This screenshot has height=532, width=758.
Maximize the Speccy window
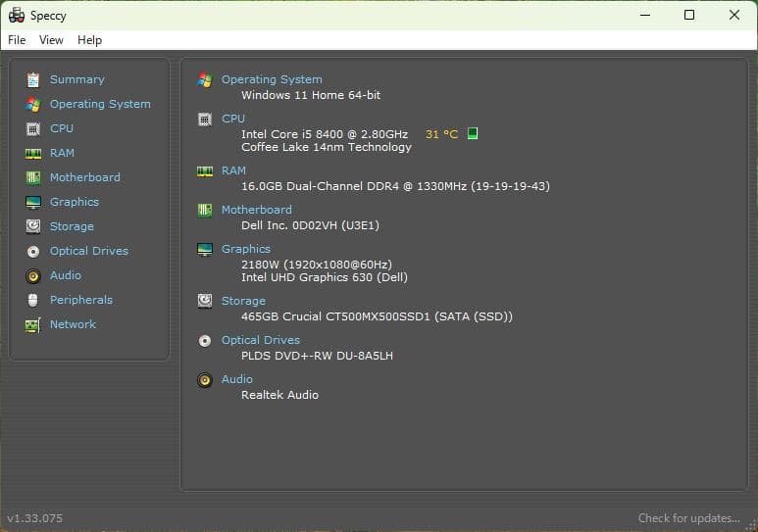click(x=689, y=15)
